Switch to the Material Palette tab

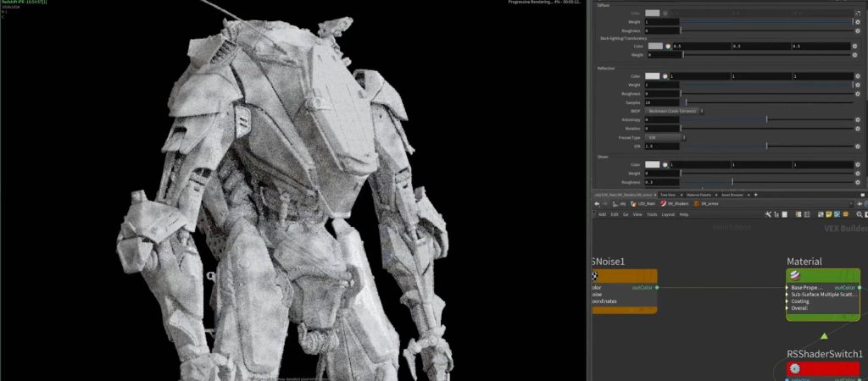coord(699,194)
